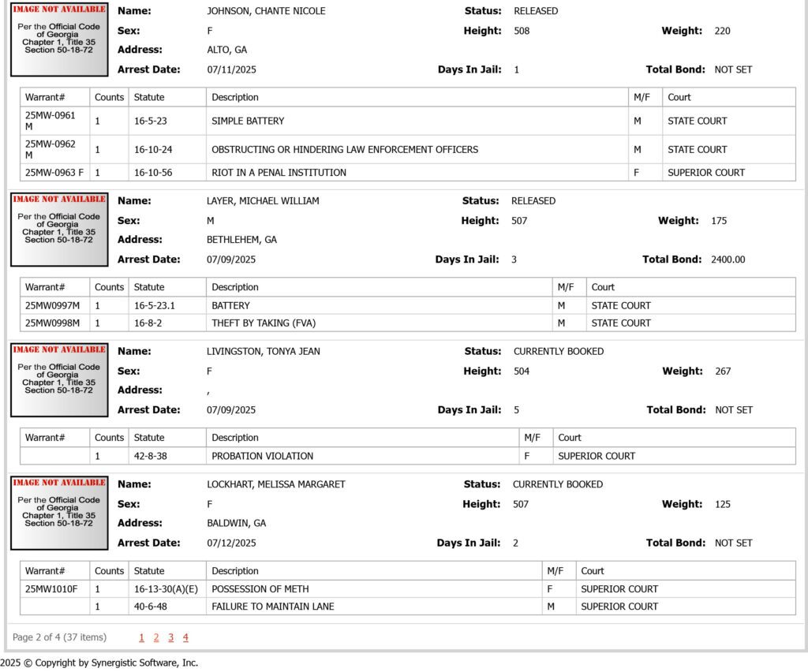Image resolution: width=808 pixels, height=672 pixels.
Task: Select warrant 25MW0997M entry
Action: coord(54,305)
